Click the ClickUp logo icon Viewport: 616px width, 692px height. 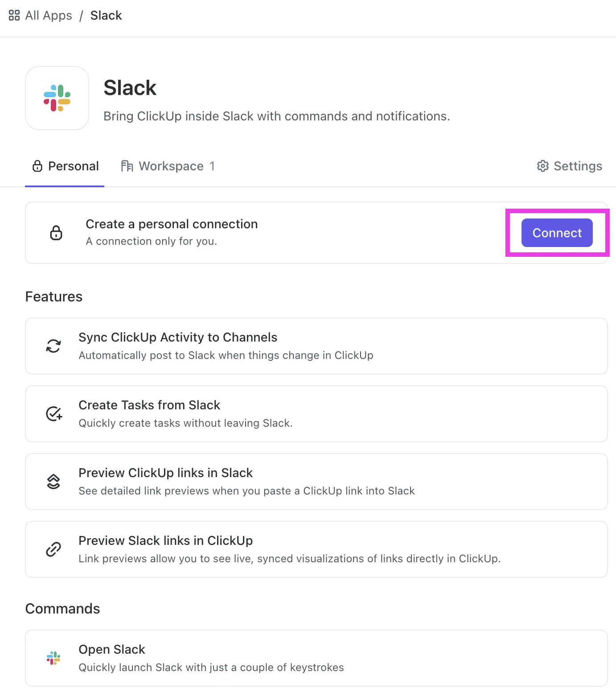coord(53,482)
